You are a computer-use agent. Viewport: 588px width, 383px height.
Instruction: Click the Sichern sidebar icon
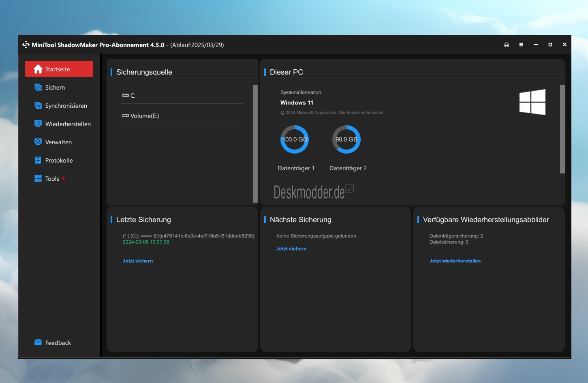coord(38,87)
